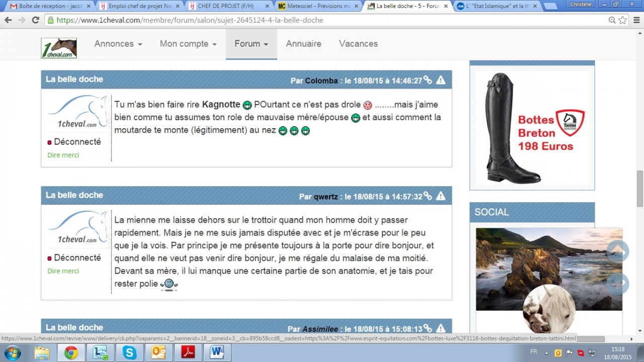Click Dire merci under Colomba's avatar

[63, 155]
